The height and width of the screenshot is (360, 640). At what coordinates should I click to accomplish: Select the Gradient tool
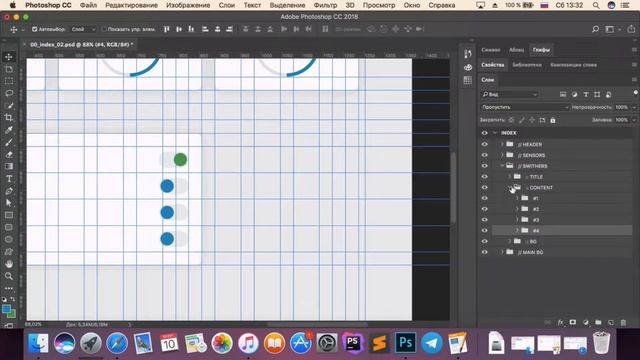pos(9,167)
